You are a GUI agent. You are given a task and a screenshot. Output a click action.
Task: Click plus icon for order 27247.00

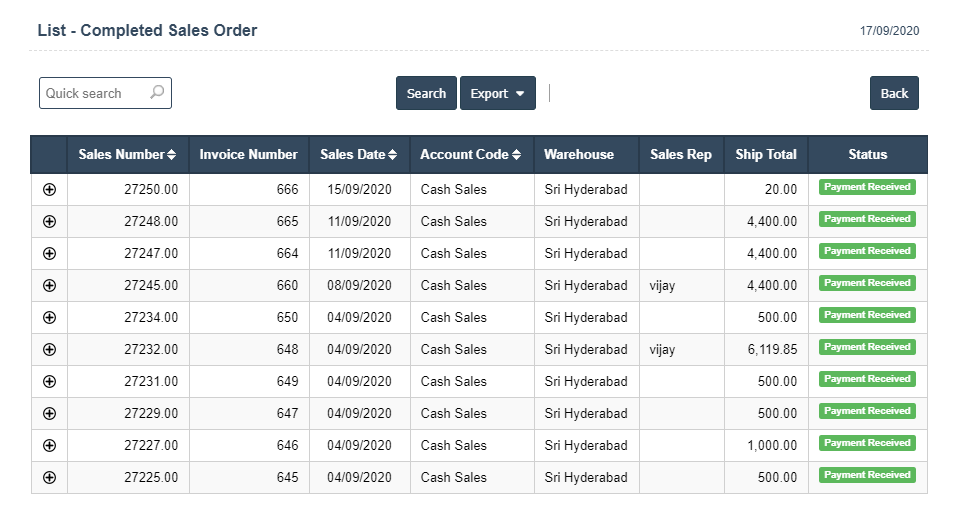click(49, 253)
